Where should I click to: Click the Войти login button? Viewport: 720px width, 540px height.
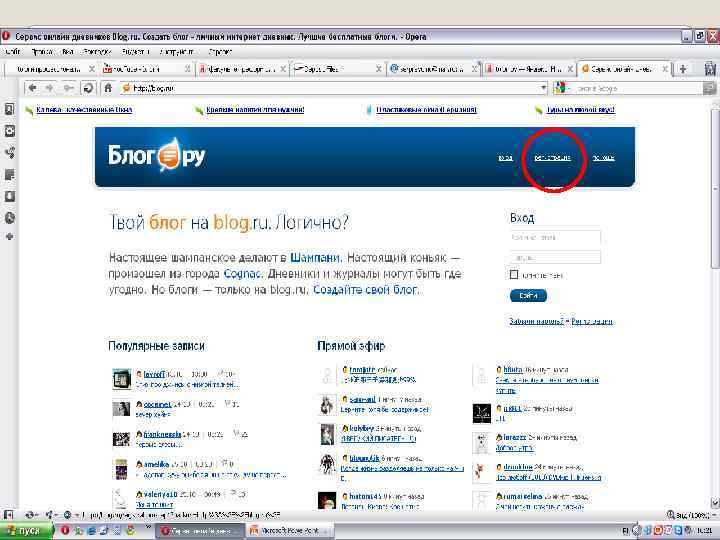click(x=528, y=296)
